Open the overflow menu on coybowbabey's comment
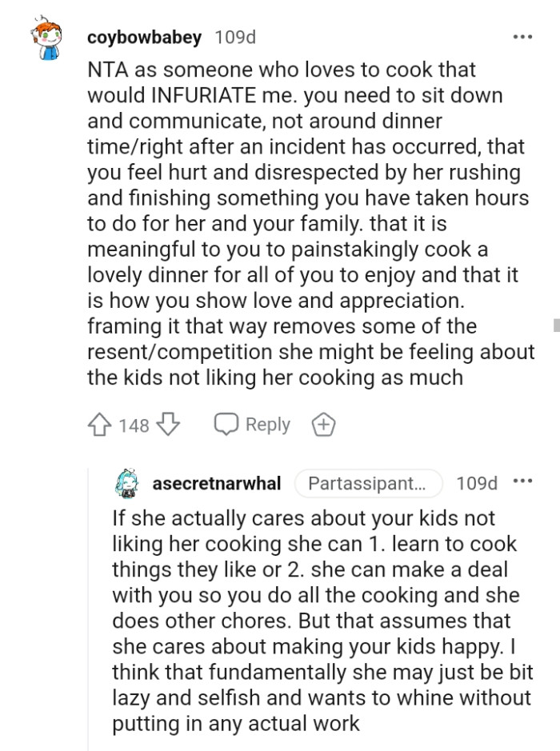Viewport: 560px width, 751px height. [x=523, y=36]
